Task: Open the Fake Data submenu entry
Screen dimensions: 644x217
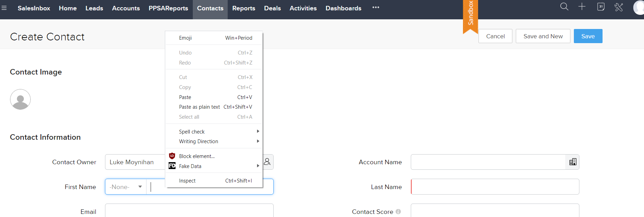Action: pyautogui.click(x=214, y=166)
